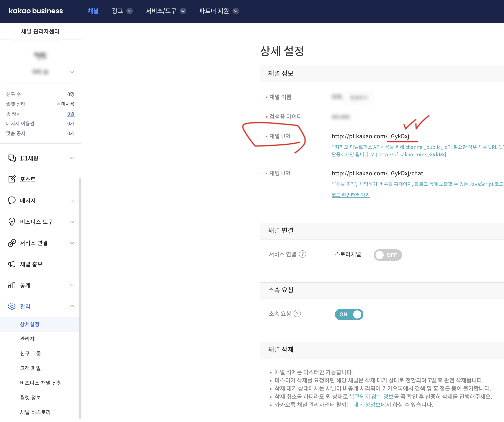Click the 관리 gear icon
504x422 pixels.
point(12,306)
